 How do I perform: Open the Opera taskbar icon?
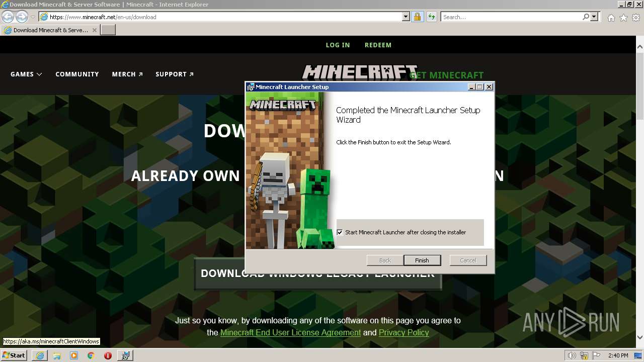[108, 355]
